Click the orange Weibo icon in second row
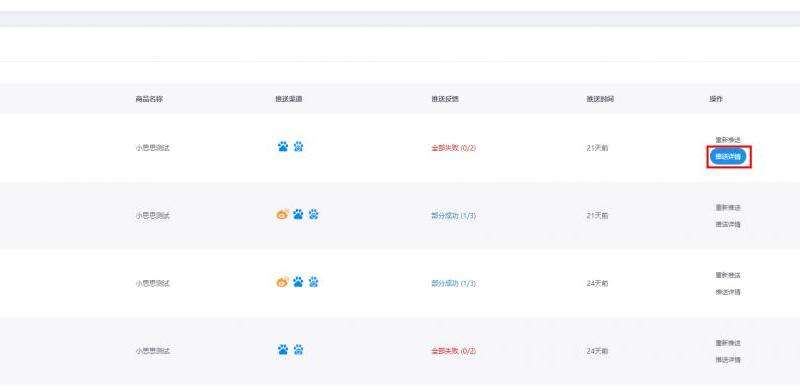 [x=282, y=214]
